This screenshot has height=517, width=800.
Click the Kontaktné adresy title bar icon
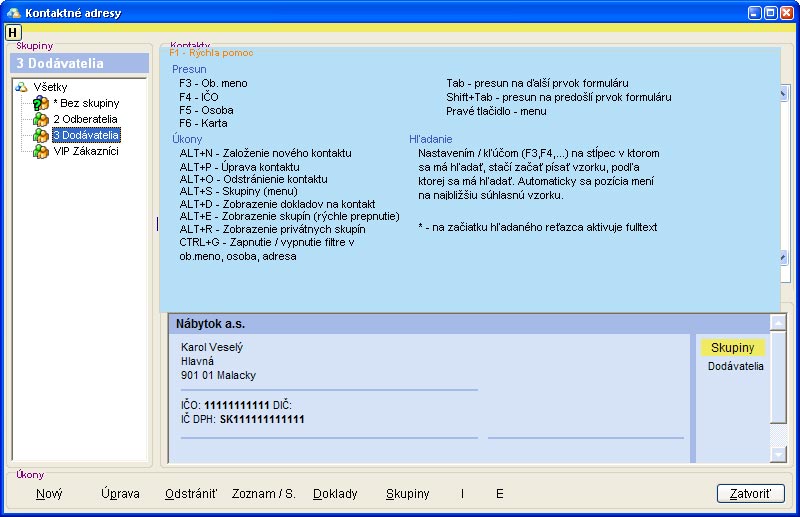12,11
